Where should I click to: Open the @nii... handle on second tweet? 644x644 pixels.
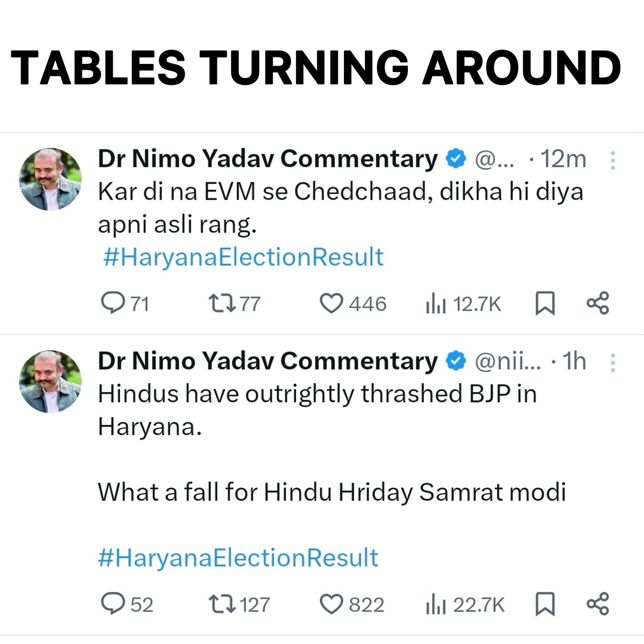pos(508,361)
